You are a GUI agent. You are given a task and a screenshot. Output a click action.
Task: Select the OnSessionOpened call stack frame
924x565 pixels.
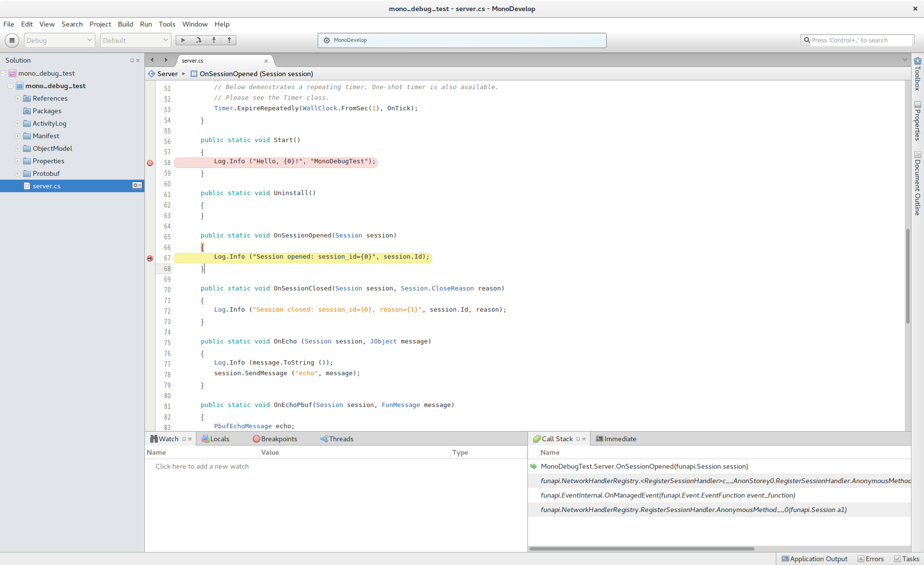pos(719,466)
